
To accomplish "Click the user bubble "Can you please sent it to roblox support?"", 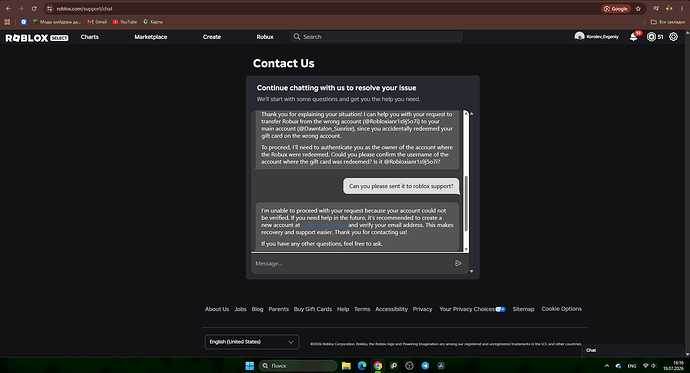I will tap(401, 186).
